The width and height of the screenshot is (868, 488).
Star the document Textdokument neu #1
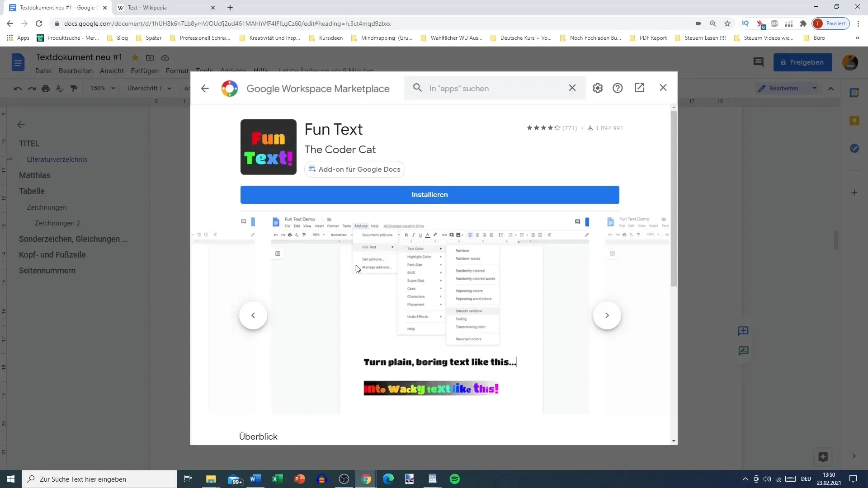pos(135,57)
